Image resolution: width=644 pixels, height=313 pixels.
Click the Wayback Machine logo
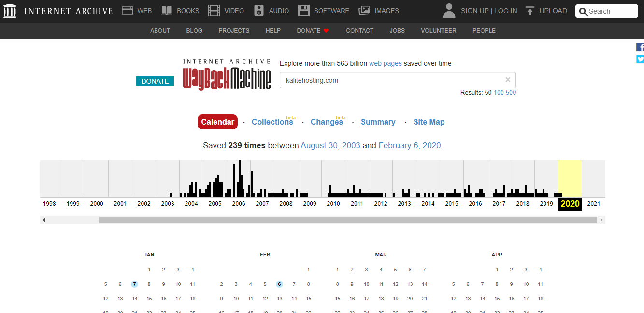pyautogui.click(x=227, y=74)
